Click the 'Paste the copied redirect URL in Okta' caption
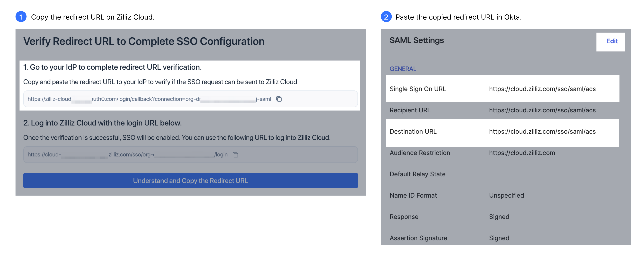The image size is (644, 256). pyautogui.click(x=458, y=17)
